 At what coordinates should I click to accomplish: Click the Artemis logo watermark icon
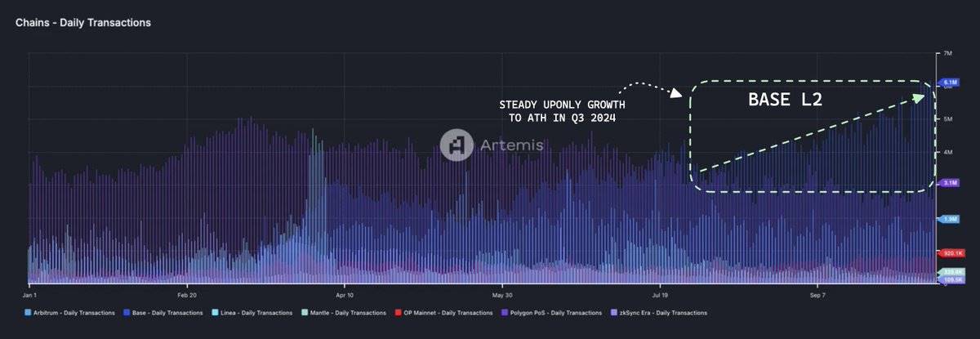[x=457, y=145]
